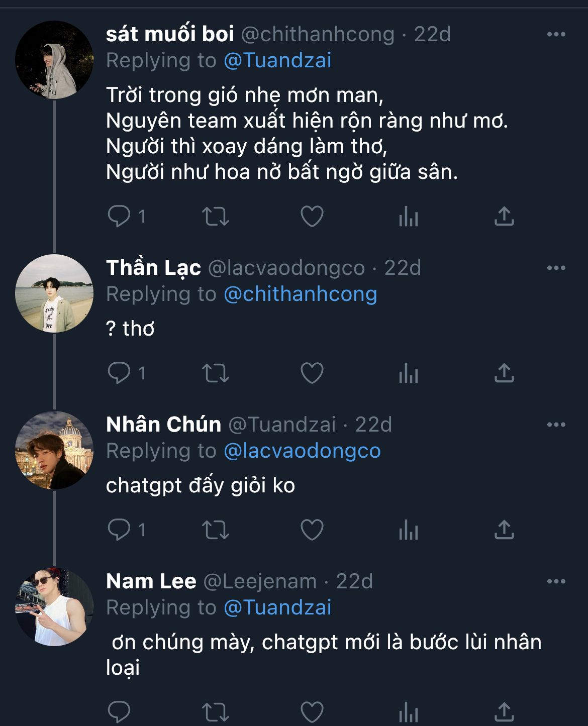
Task: Like sát muối boi's poem tweet
Action: click(x=312, y=217)
